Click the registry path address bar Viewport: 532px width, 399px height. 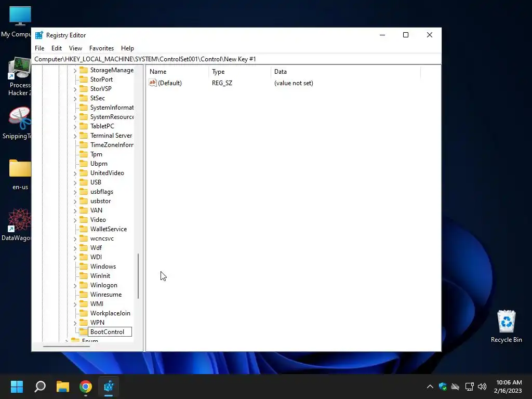(x=236, y=59)
